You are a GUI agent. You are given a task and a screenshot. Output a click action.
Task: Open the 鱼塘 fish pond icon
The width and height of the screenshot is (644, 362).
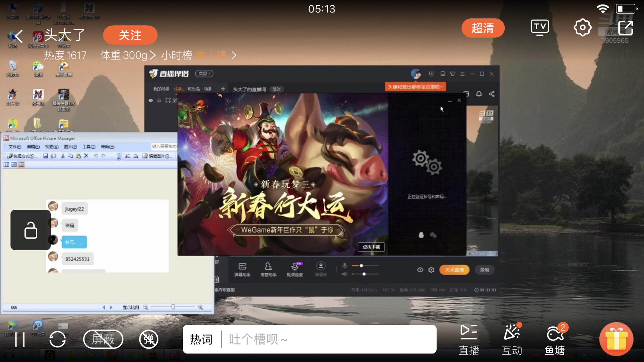pos(555,339)
